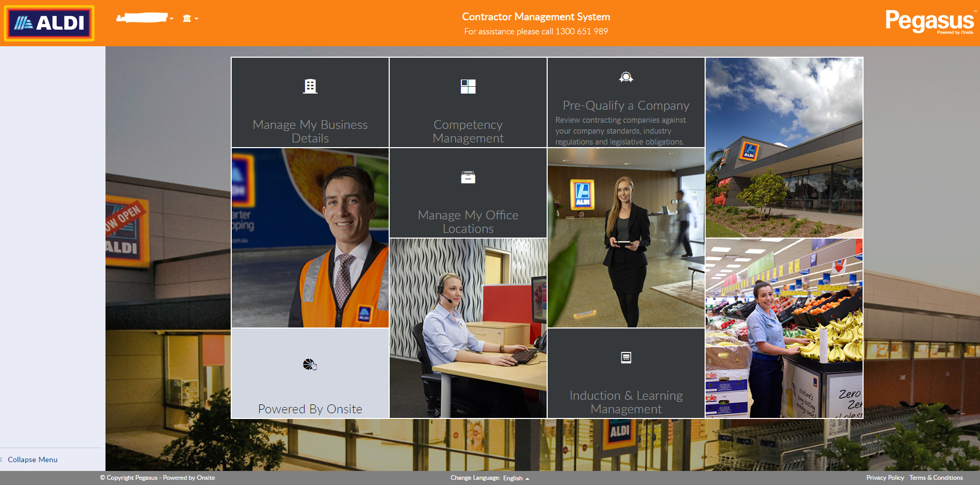Click the Competency Management grid icon
Image resolution: width=980 pixels, height=485 pixels.
tap(468, 86)
